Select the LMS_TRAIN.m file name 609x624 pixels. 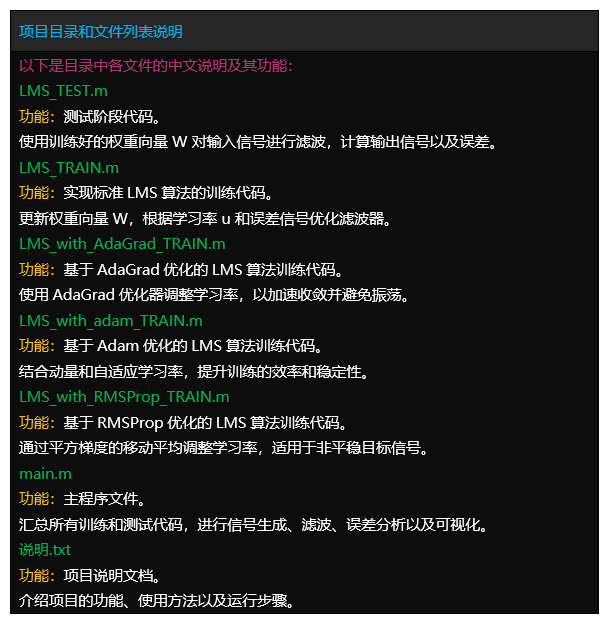point(69,168)
